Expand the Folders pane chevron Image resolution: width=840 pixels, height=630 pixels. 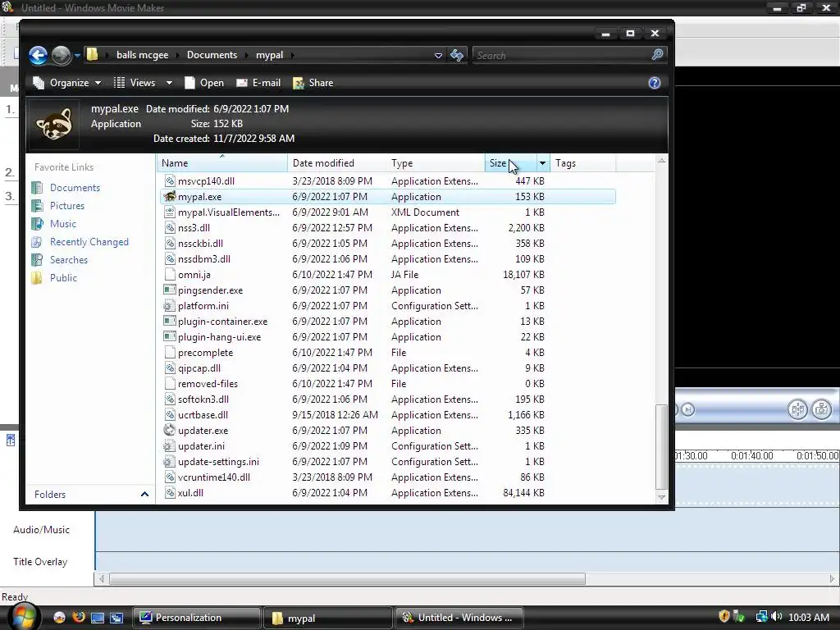point(144,494)
